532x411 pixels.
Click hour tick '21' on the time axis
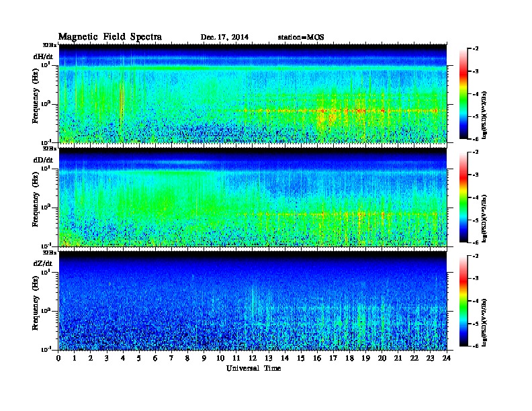[x=398, y=359]
